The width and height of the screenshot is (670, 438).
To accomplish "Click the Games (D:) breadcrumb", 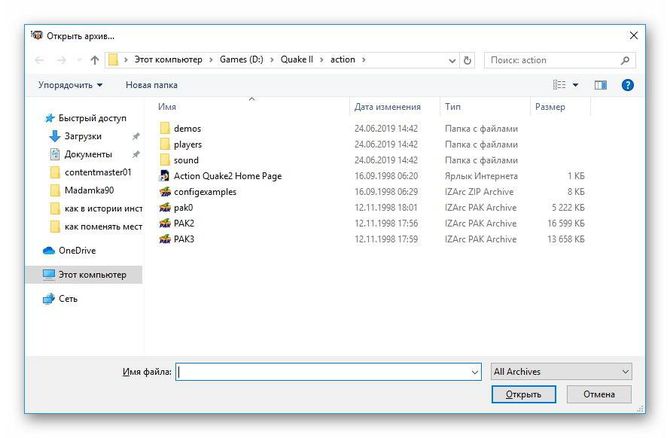I will 241,60.
